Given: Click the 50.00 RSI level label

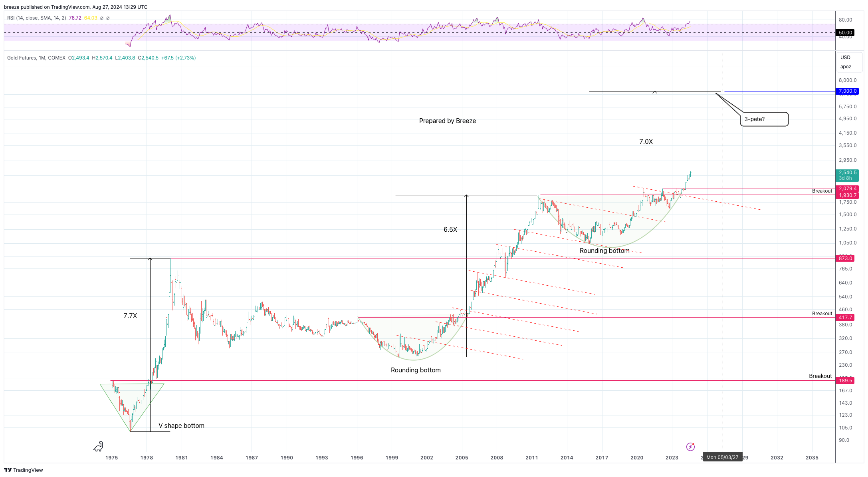Looking at the screenshot, I should 845,33.
